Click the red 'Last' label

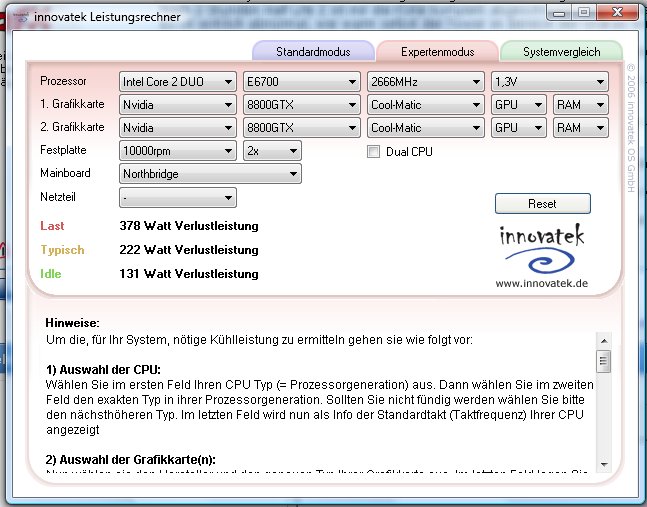click(52, 226)
